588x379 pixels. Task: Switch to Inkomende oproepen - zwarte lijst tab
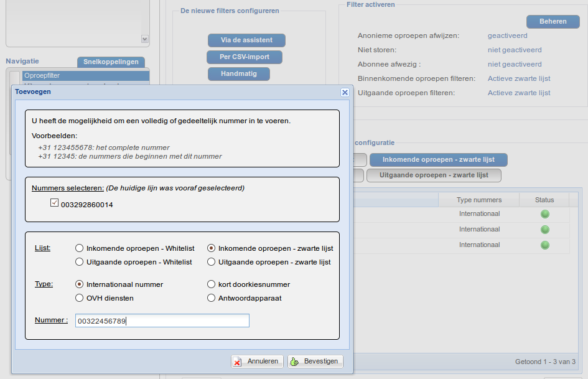tap(438, 160)
